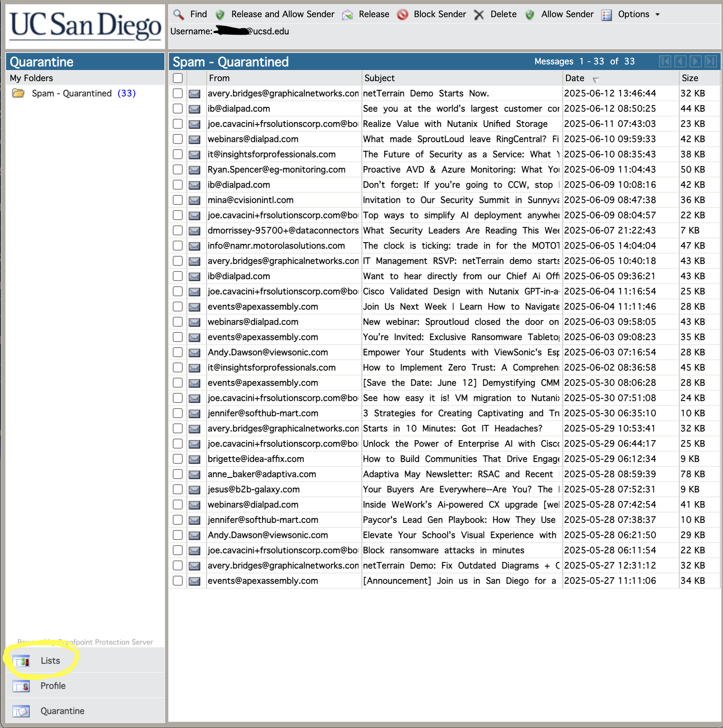
Task: Click the Lists panel icon
Action: (x=21, y=661)
